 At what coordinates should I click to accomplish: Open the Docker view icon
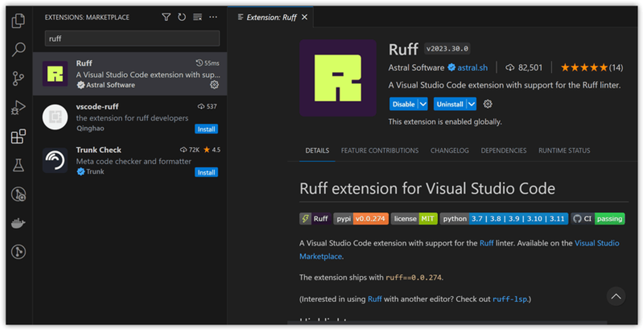click(x=18, y=223)
